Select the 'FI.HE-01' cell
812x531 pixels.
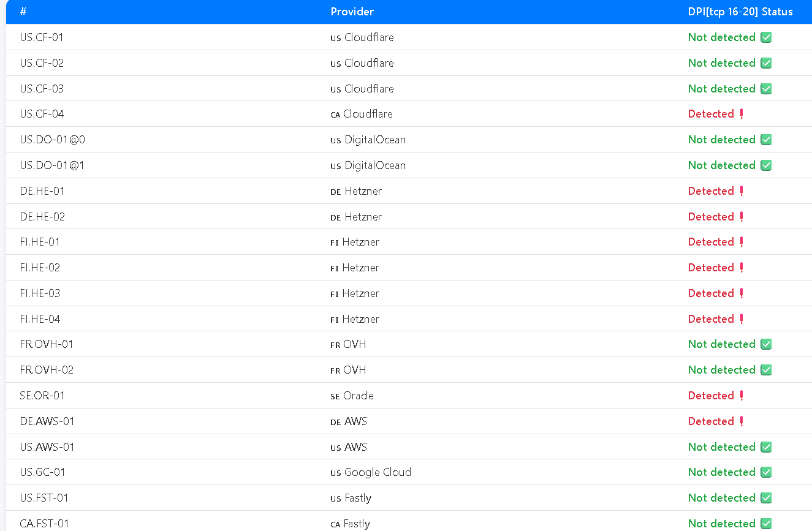coord(40,242)
